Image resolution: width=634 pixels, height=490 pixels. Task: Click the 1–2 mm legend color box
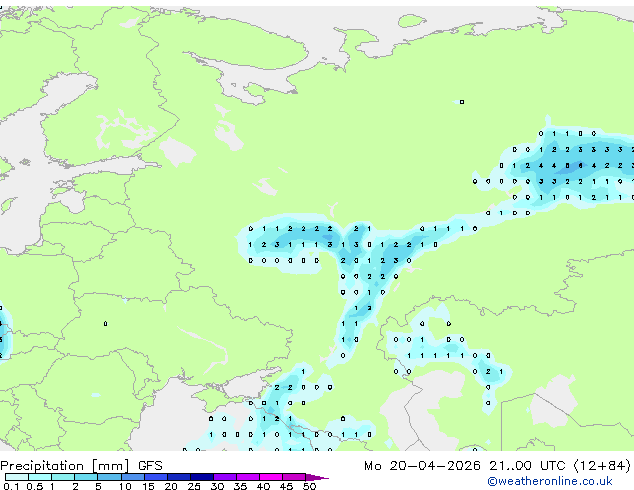[x=63, y=477]
